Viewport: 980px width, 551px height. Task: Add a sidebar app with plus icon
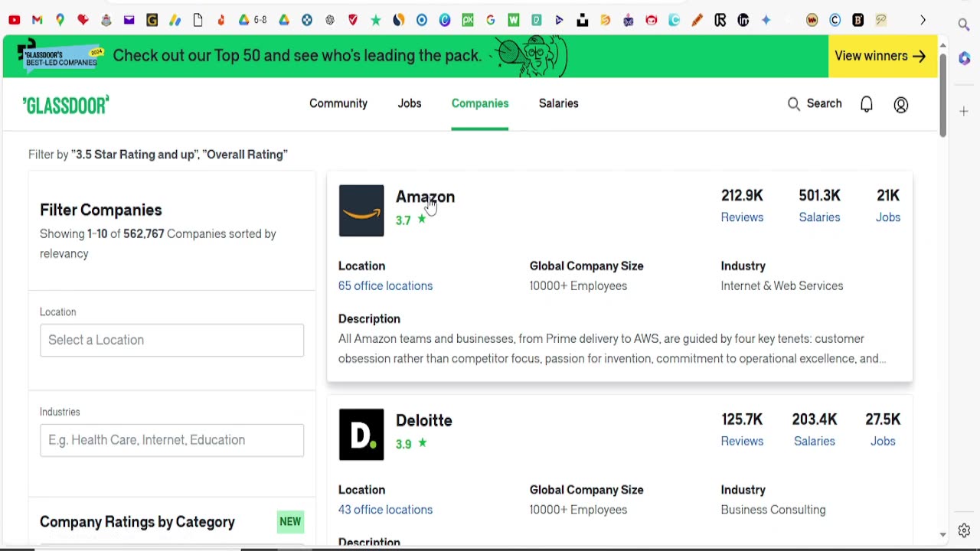[x=964, y=112]
